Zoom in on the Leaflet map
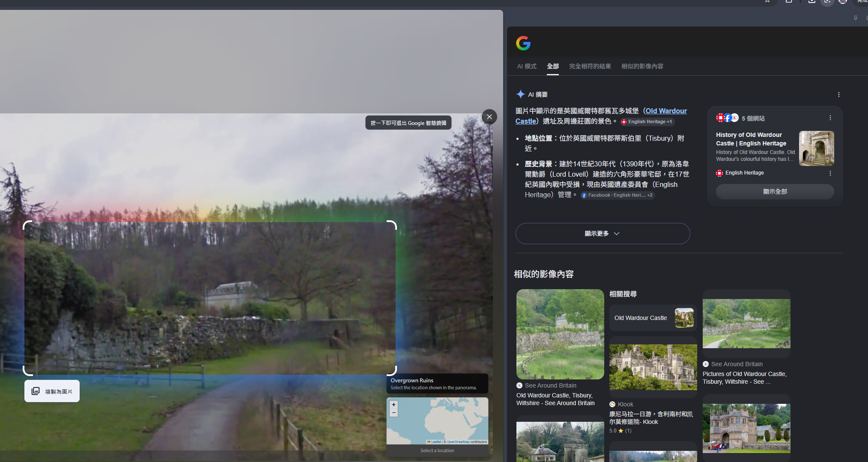 point(394,404)
